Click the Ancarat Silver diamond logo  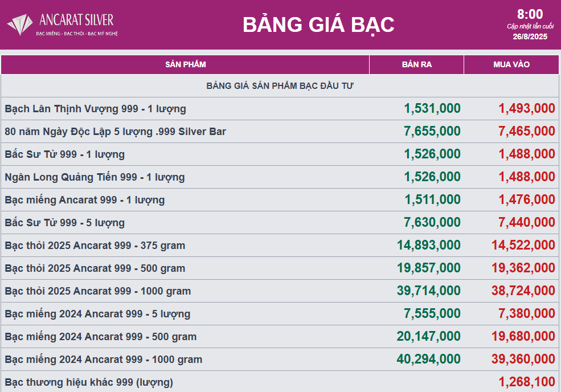point(21,24)
